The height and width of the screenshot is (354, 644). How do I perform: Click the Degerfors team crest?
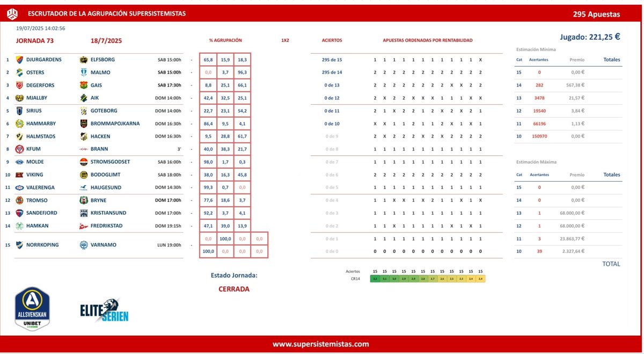click(x=19, y=85)
